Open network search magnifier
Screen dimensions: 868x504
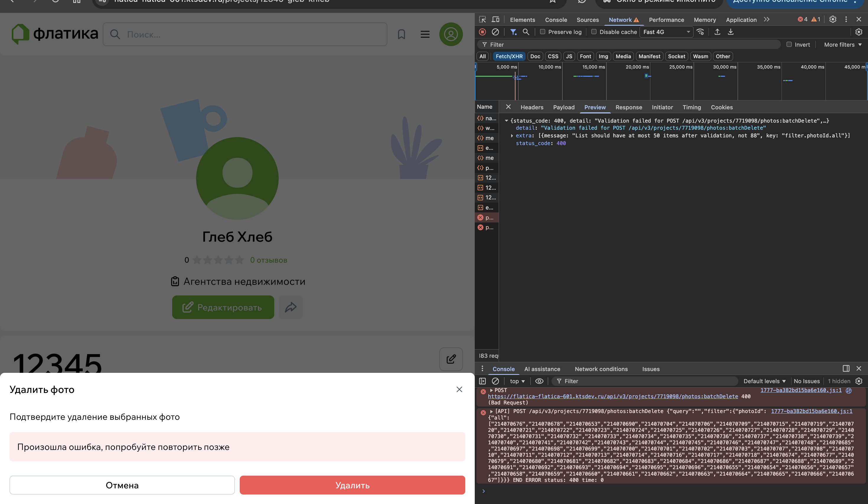point(526,32)
